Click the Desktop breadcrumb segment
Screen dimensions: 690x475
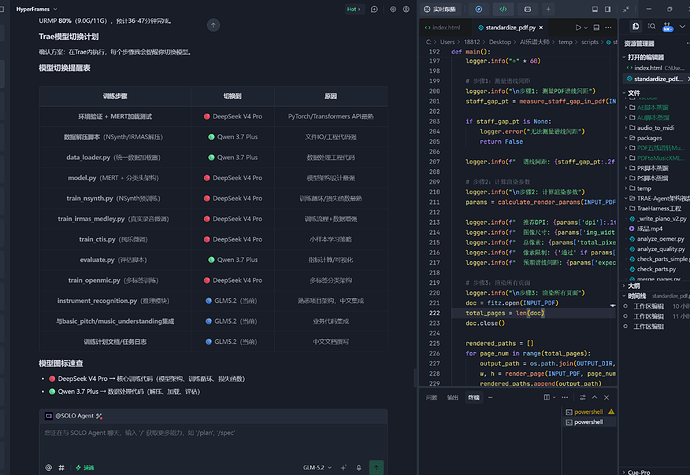click(500, 42)
